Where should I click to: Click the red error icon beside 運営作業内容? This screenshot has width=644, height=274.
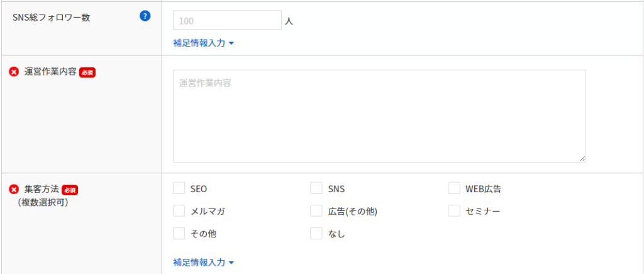[x=14, y=72]
